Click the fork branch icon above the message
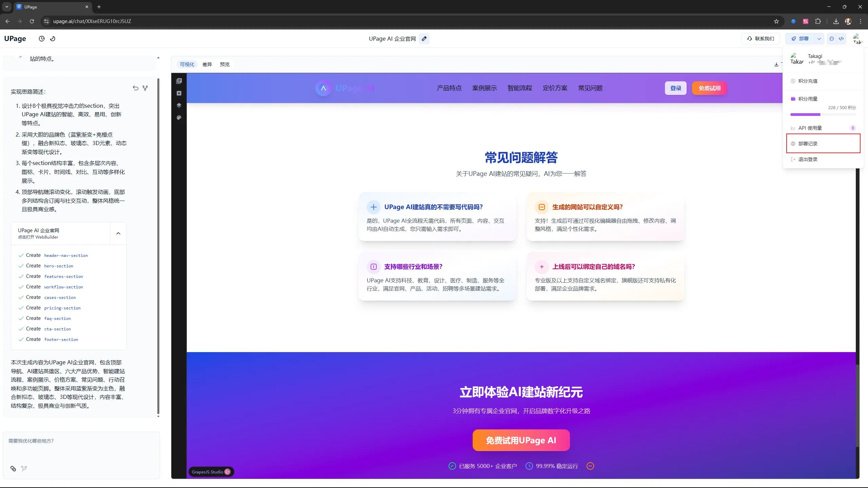Image resolution: width=868 pixels, height=488 pixels. (x=145, y=88)
